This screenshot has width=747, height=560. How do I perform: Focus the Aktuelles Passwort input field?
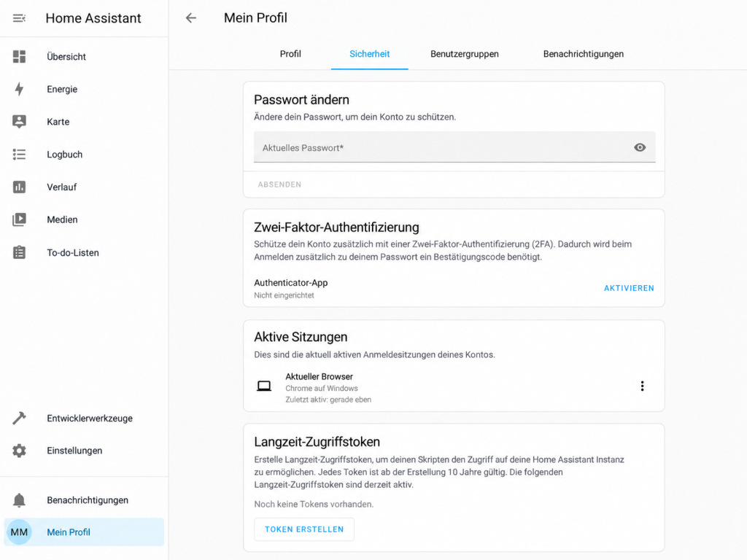coord(454,147)
